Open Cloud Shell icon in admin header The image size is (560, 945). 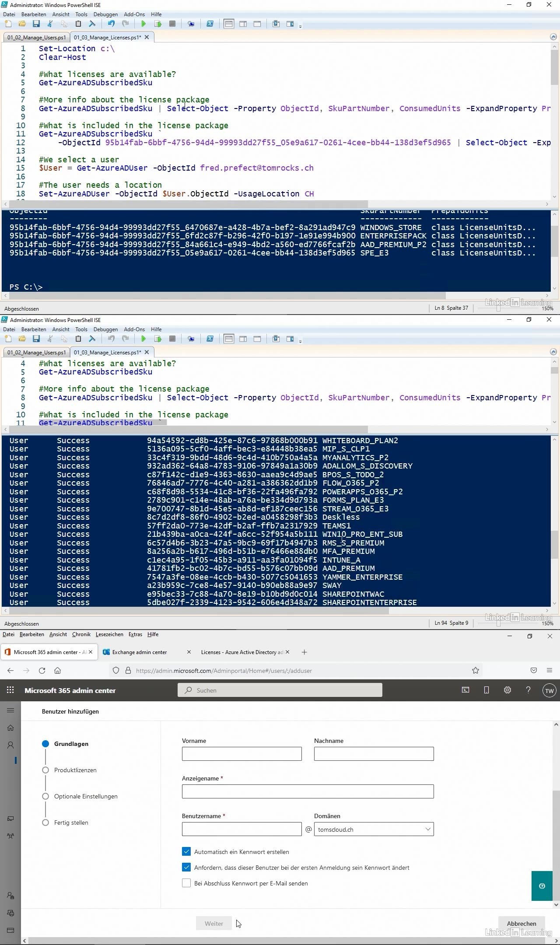(x=465, y=690)
